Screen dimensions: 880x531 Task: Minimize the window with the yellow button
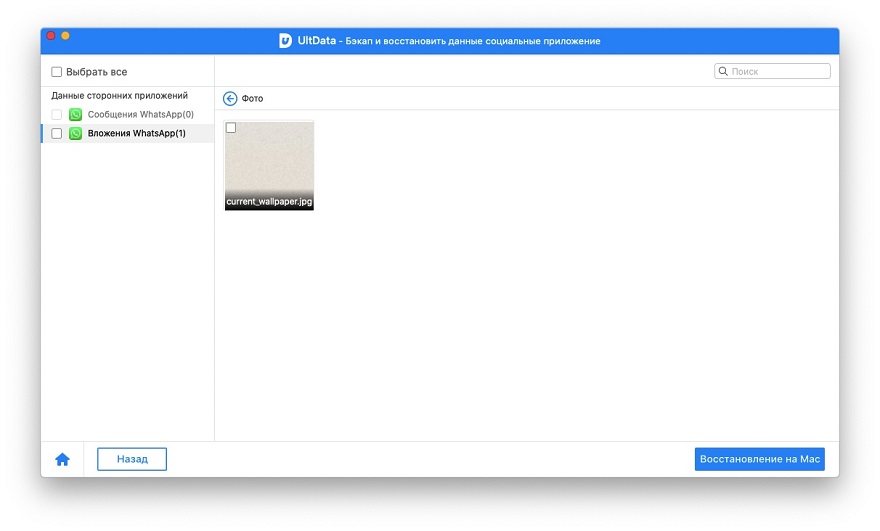(65, 36)
